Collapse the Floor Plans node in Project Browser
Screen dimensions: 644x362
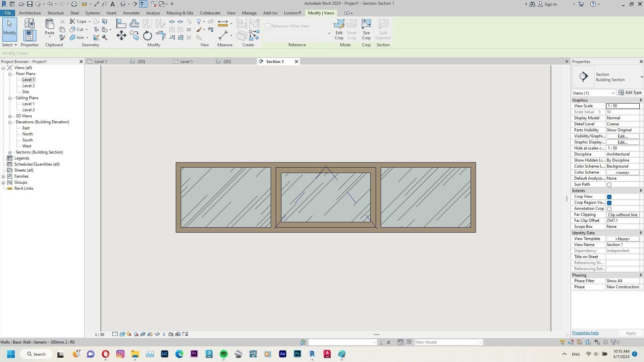[10, 73]
